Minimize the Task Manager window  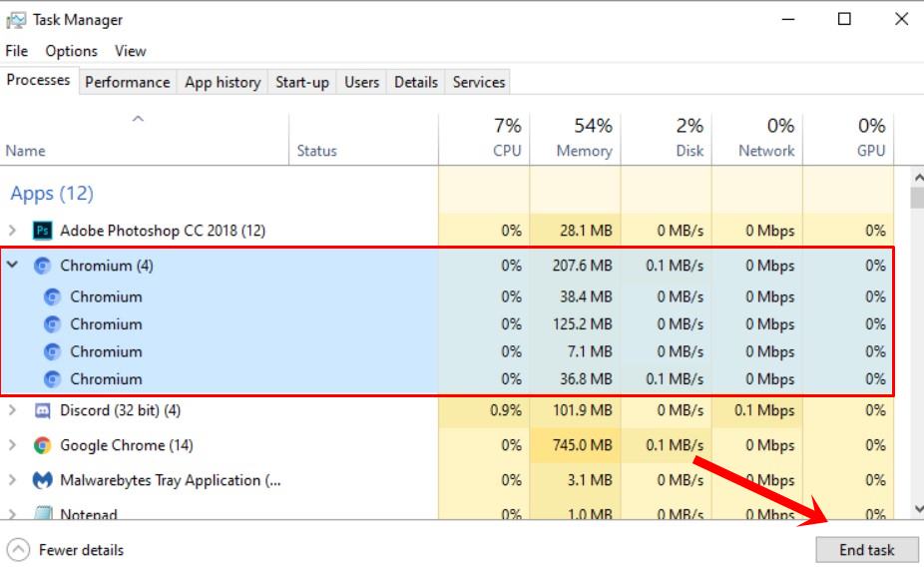click(x=788, y=19)
